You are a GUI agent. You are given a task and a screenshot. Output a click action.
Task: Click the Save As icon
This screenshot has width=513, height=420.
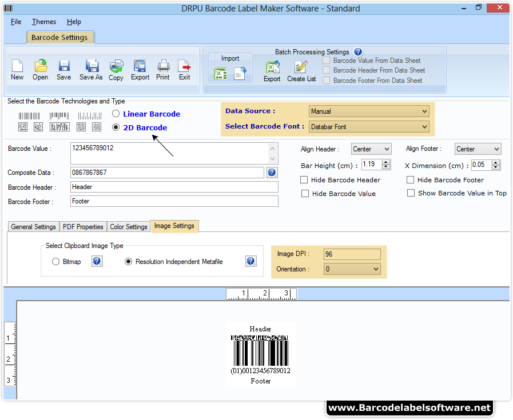pos(92,66)
